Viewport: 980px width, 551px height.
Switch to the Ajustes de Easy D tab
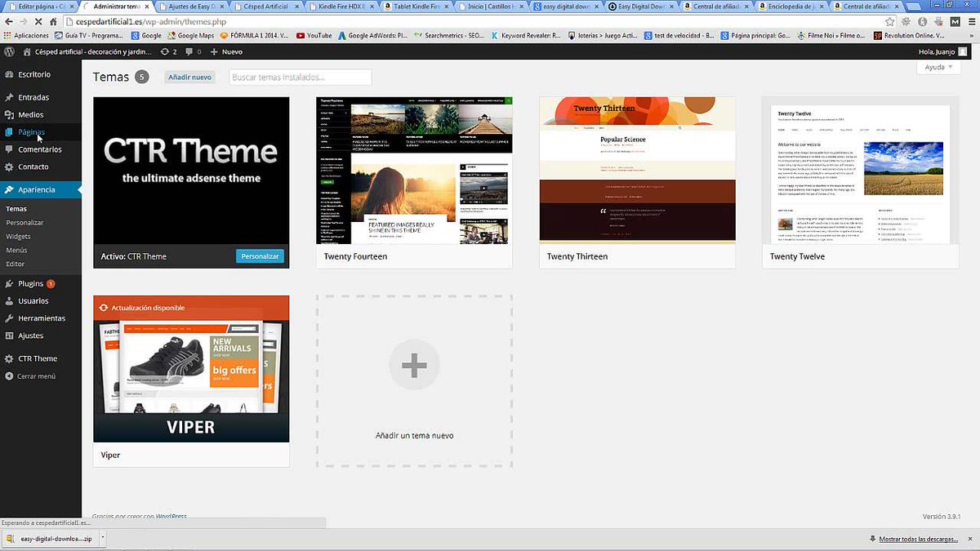pyautogui.click(x=190, y=6)
